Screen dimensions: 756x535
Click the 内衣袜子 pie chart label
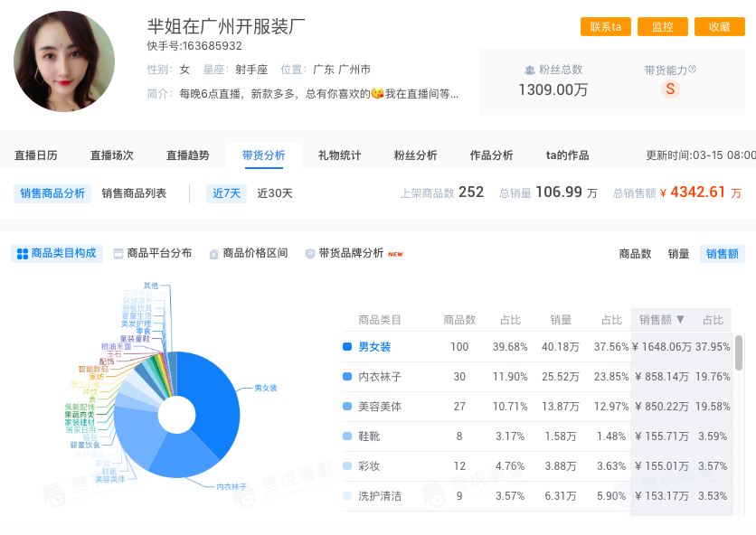[232, 487]
